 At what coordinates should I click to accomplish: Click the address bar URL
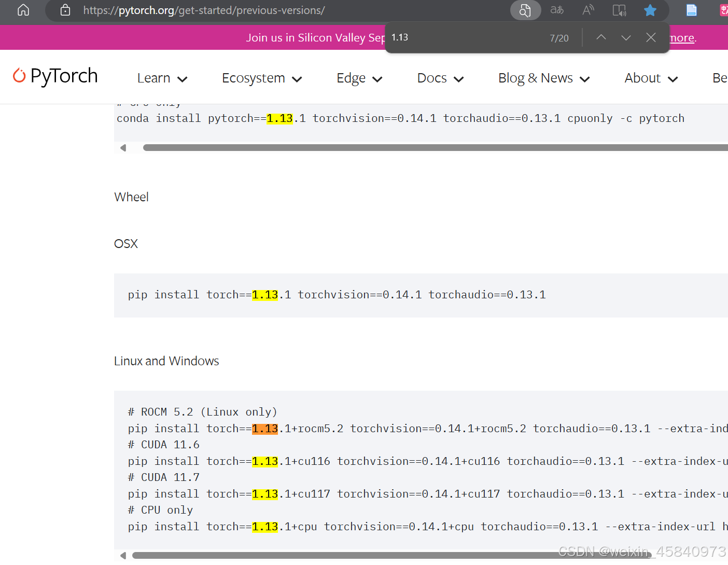[204, 10]
